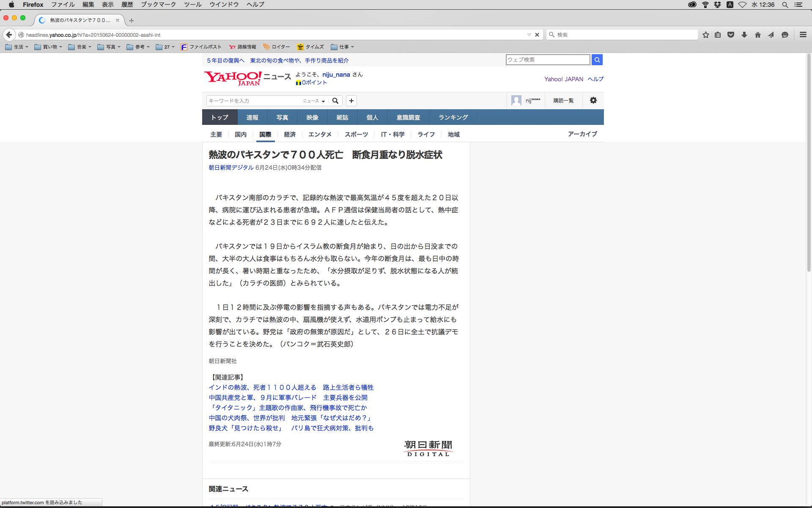Click the plus button beside keyword search

pos(351,101)
